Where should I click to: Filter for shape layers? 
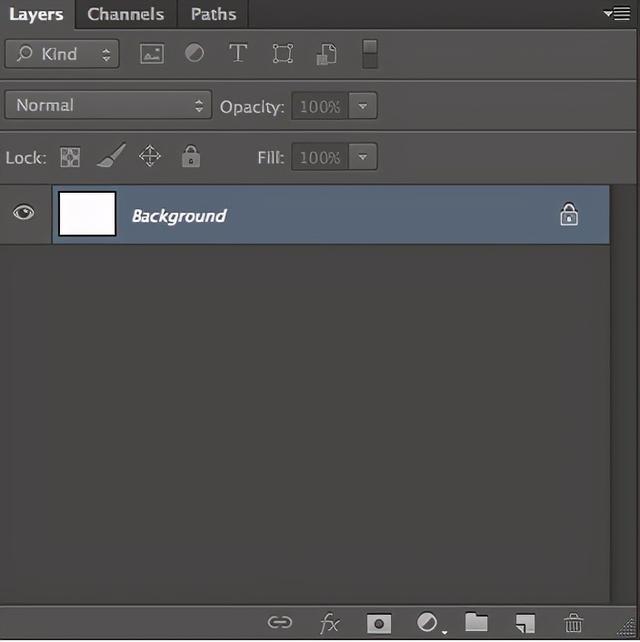[283, 54]
